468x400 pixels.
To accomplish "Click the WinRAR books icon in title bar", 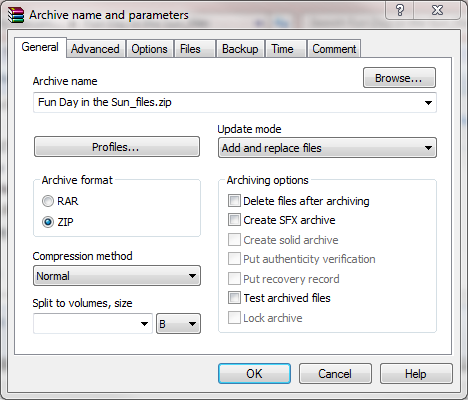I will (x=16, y=15).
